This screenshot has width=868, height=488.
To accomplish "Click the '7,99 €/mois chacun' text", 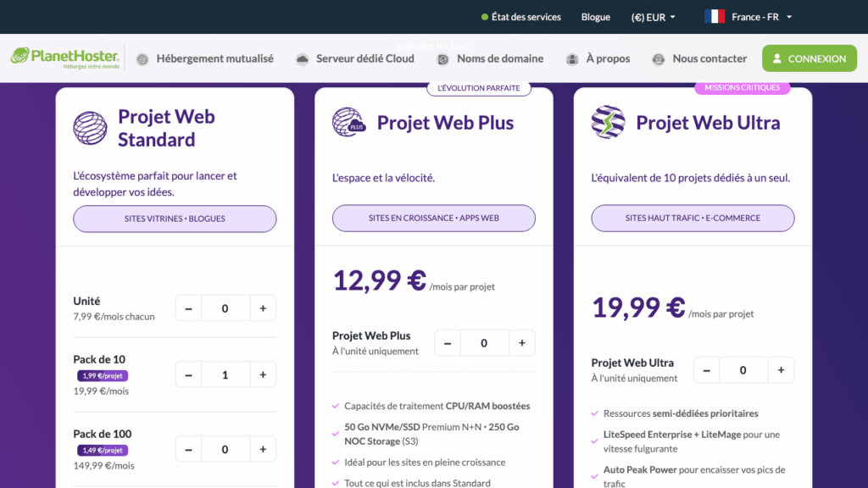I will tap(114, 317).
